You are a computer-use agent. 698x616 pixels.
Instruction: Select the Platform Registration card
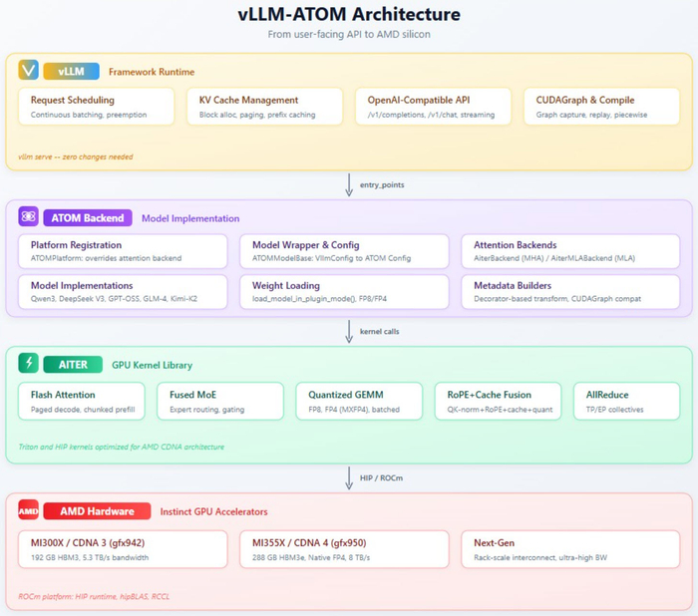point(123,251)
